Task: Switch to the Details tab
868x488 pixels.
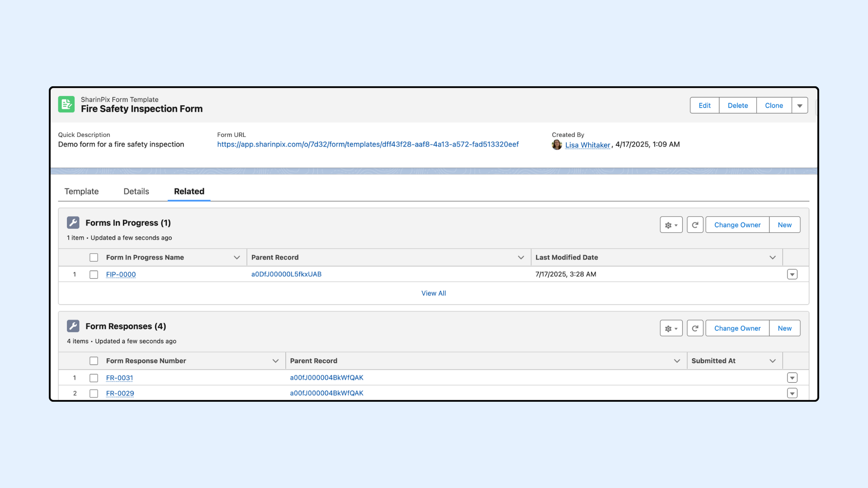Action: pos(136,192)
